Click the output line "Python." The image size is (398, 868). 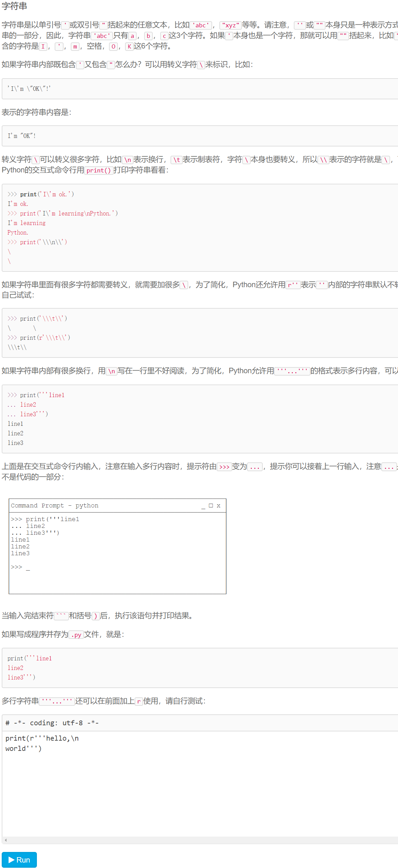(18, 233)
